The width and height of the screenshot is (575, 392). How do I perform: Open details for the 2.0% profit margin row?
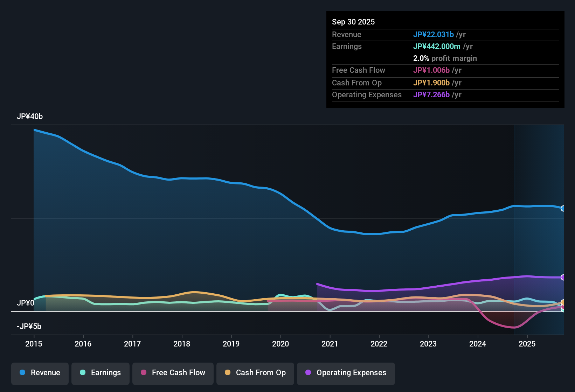point(445,58)
